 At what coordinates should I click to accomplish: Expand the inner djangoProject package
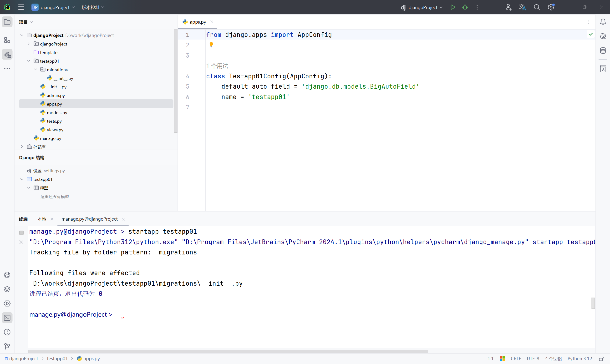coord(28,44)
